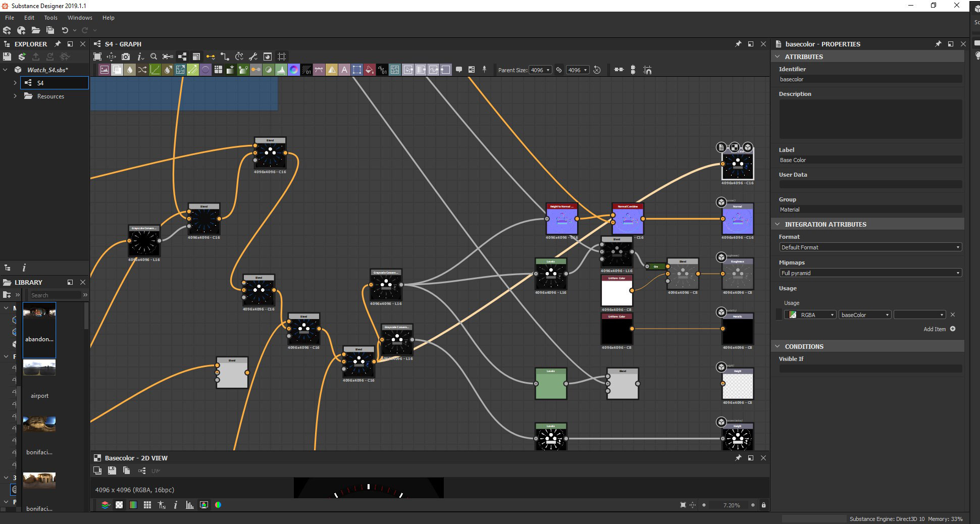The width and height of the screenshot is (980, 524).
Task: Open the Format dropdown showing Default Format
Action: (870, 247)
